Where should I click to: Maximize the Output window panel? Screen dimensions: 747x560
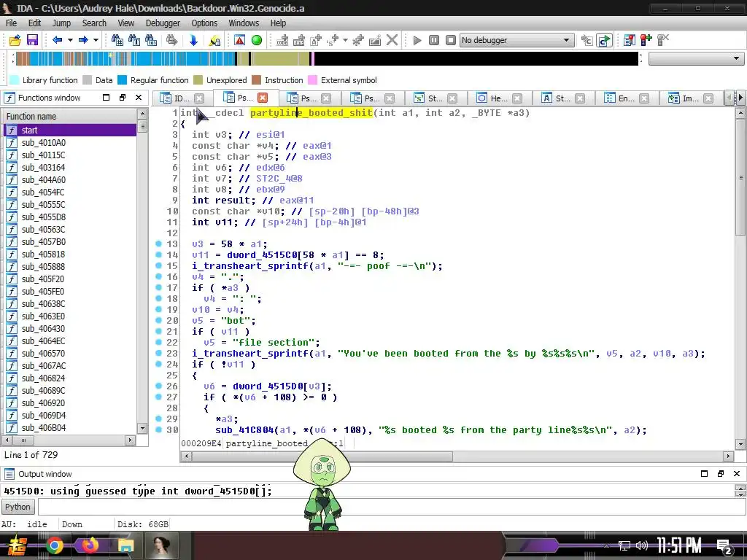pos(704,473)
